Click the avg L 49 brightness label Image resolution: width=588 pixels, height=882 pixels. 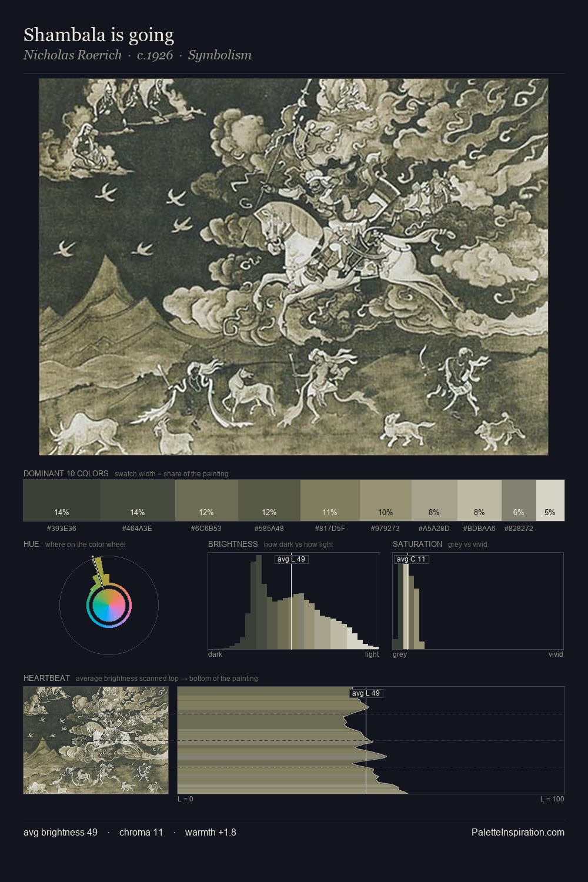(292, 559)
